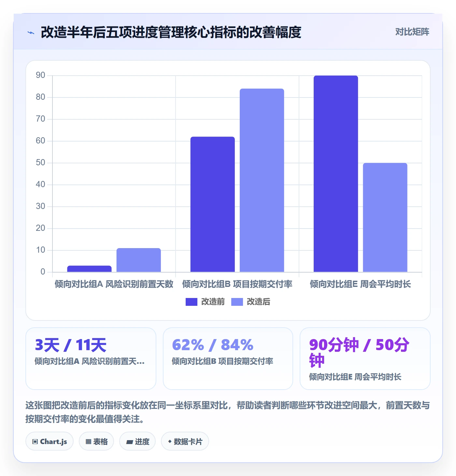Click the y-axis value 0

43,272
